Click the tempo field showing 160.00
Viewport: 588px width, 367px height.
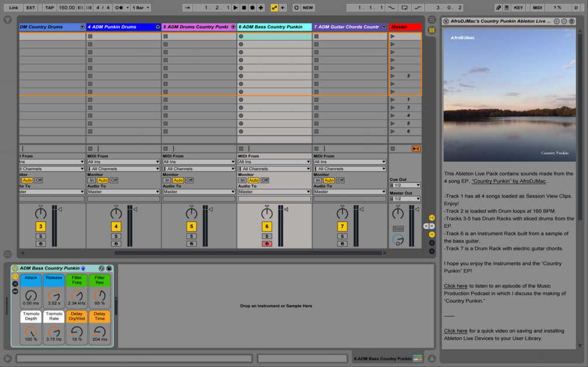coord(67,8)
